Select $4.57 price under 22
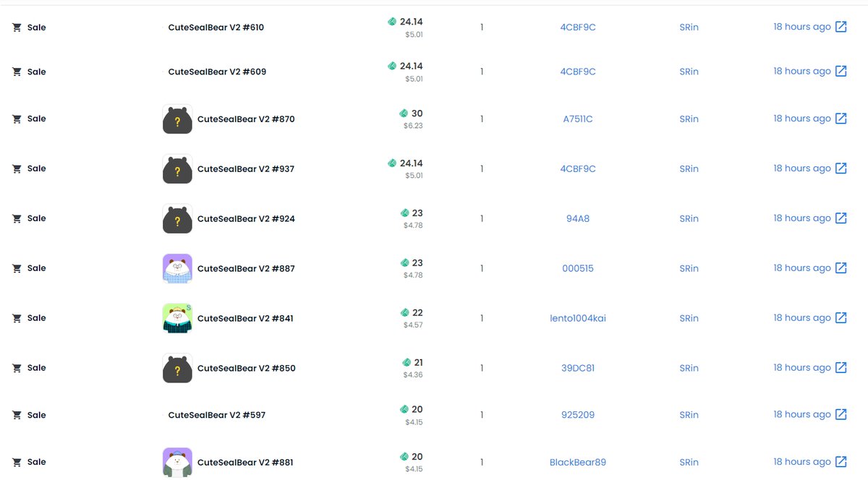 (x=413, y=325)
